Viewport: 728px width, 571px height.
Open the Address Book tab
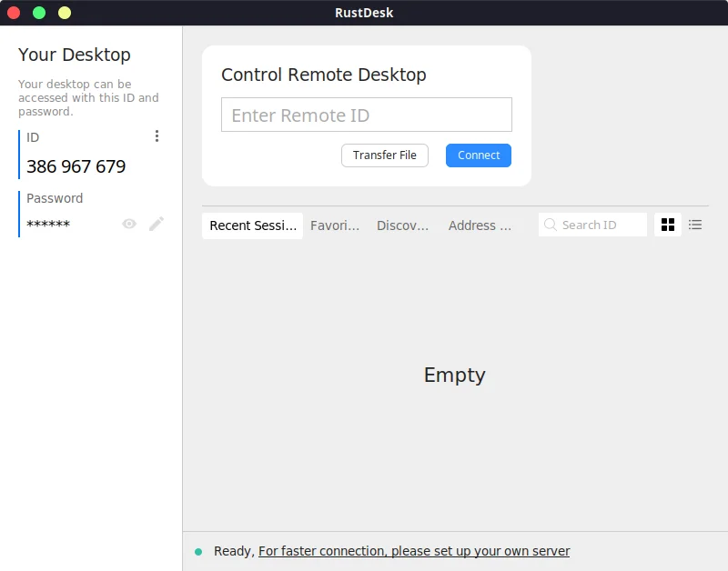[x=480, y=225]
